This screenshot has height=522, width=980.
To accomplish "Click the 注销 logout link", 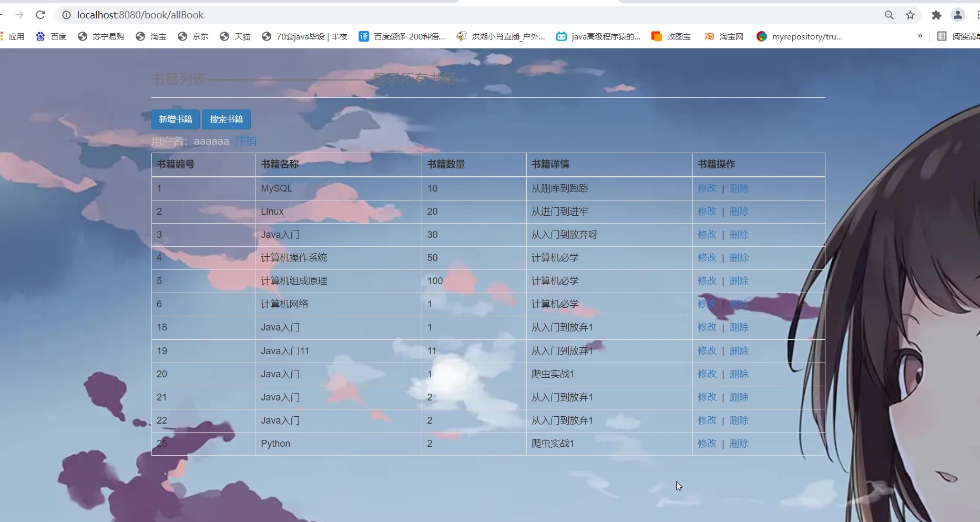I will (x=246, y=141).
